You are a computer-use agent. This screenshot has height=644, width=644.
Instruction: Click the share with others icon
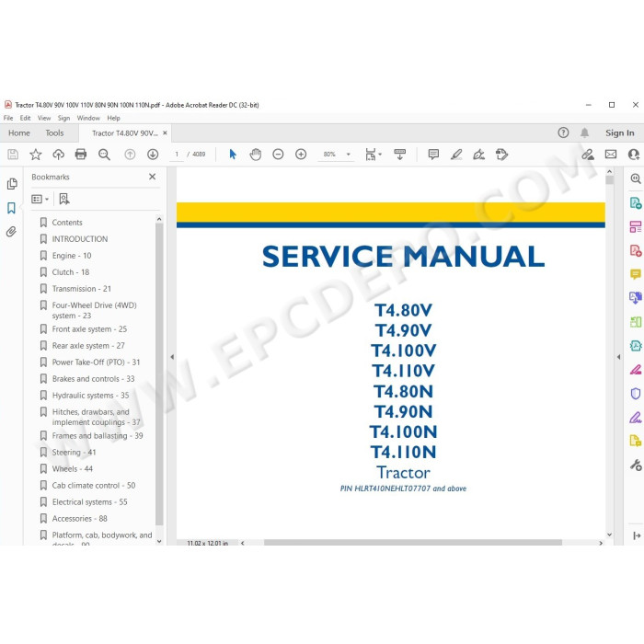click(634, 155)
